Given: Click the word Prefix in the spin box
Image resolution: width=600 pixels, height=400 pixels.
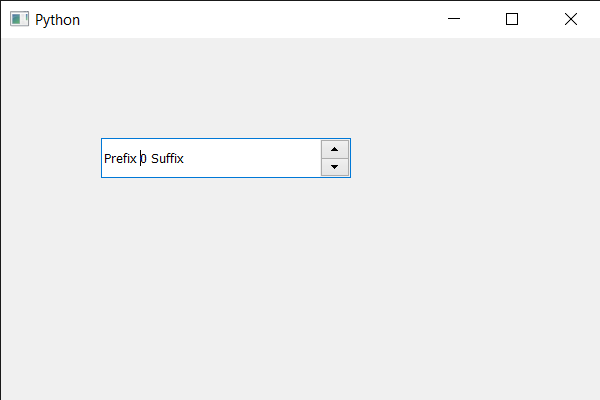Looking at the screenshot, I should (x=120, y=158).
